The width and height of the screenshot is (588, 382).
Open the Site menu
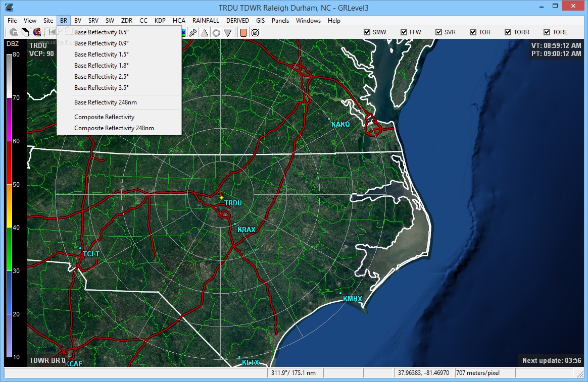point(48,21)
